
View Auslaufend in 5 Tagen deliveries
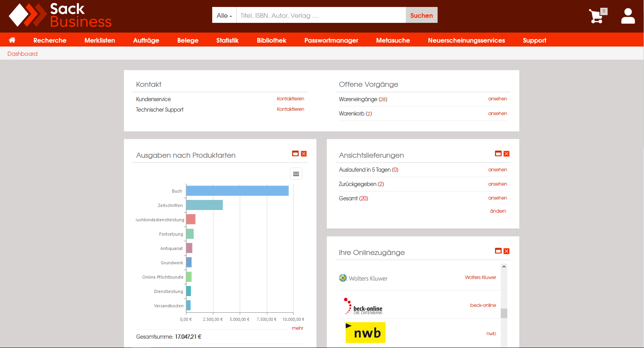(x=498, y=170)
